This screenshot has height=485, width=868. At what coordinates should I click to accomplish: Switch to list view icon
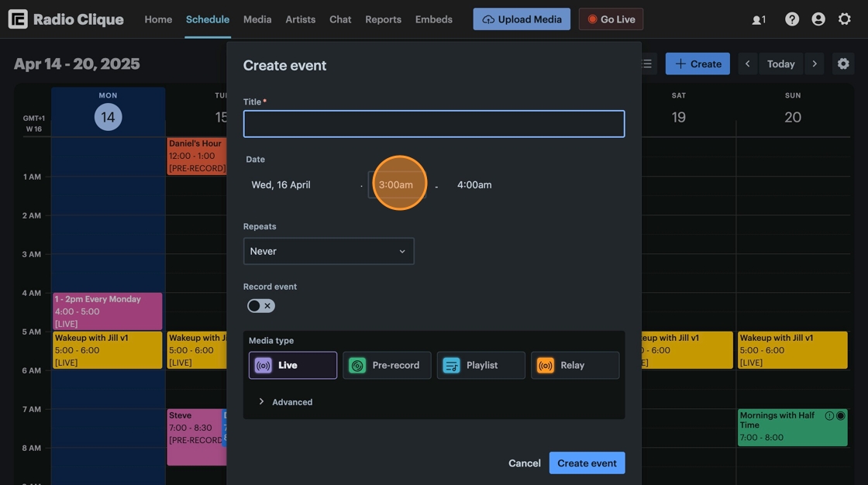point(646,64)
